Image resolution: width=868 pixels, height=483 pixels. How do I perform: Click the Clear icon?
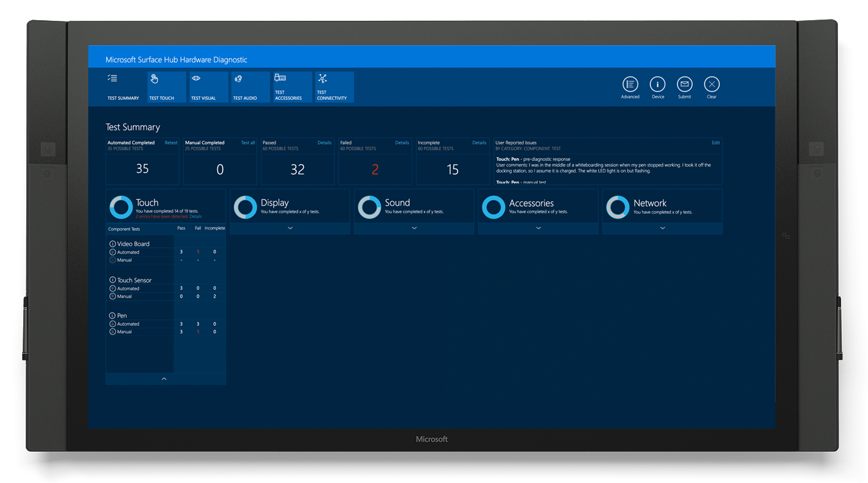click(x=711, y=84)
